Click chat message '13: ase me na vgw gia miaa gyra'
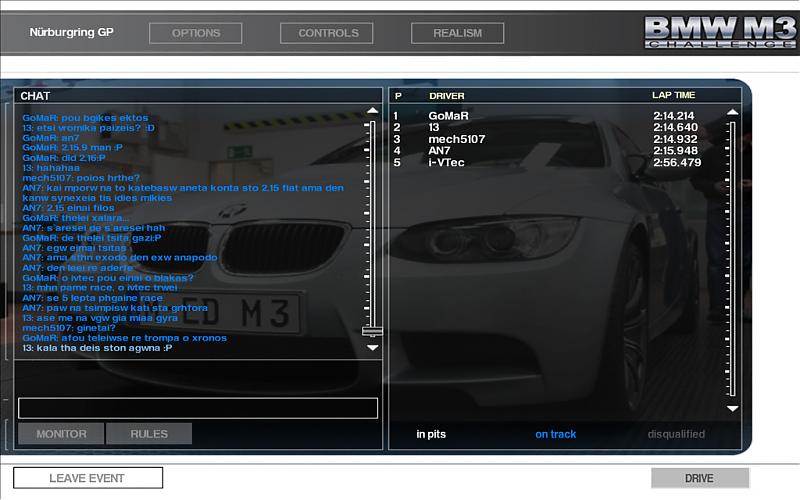 [100, 318]
